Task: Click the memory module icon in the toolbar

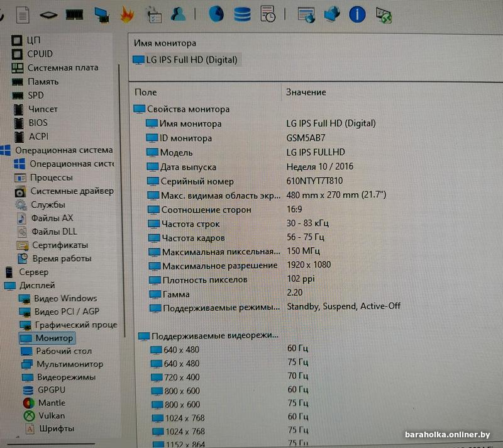Action: [74, 14]
